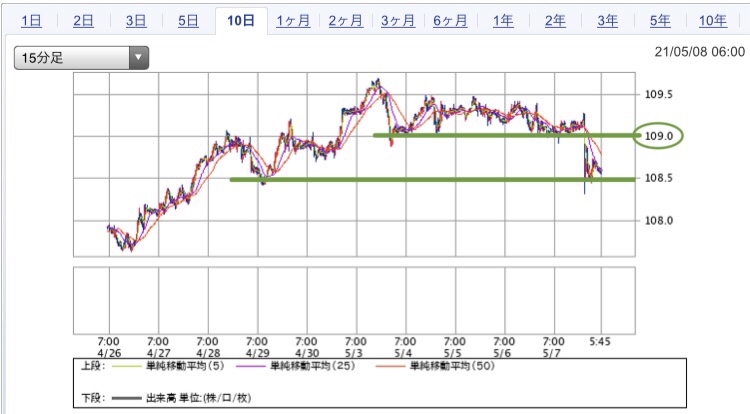
Task: Click the dropdown arrow beside 15分足
Action: [138, 58]
